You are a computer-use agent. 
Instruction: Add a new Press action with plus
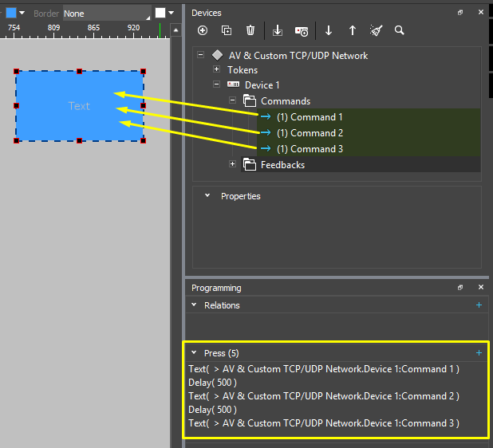[479, 352]
